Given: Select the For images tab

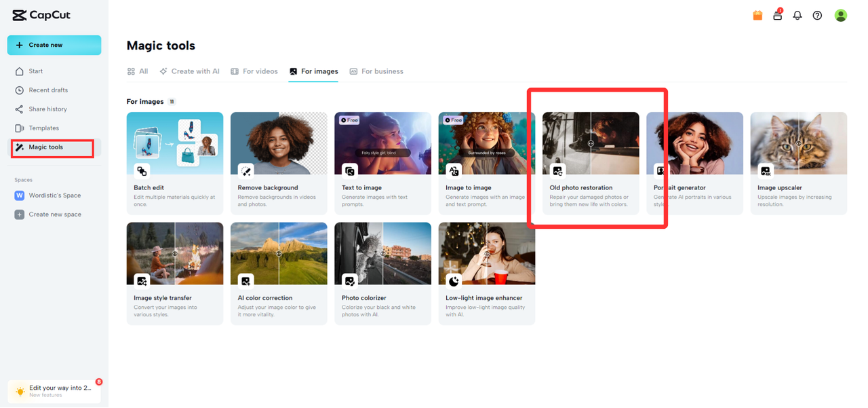Looking at the screenshot, I should tap(313, 71).
